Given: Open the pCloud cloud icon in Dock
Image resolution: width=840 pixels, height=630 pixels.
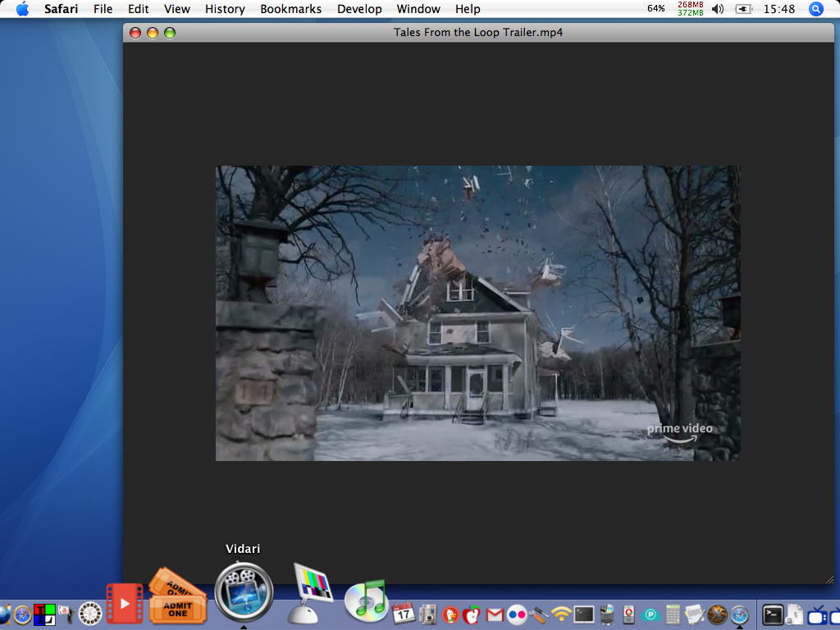Looking at the screenshot, I should [x=651, y=615].
